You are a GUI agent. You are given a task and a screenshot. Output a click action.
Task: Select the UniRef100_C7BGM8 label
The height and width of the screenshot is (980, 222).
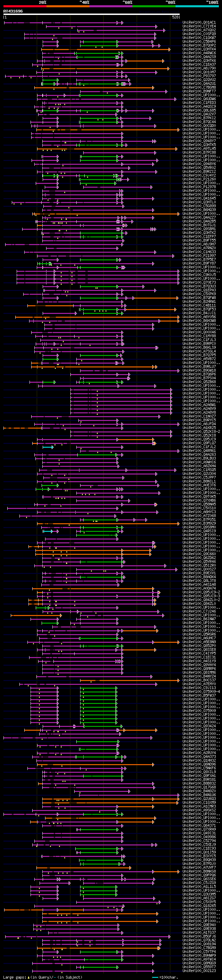click(x=199, y=88)
